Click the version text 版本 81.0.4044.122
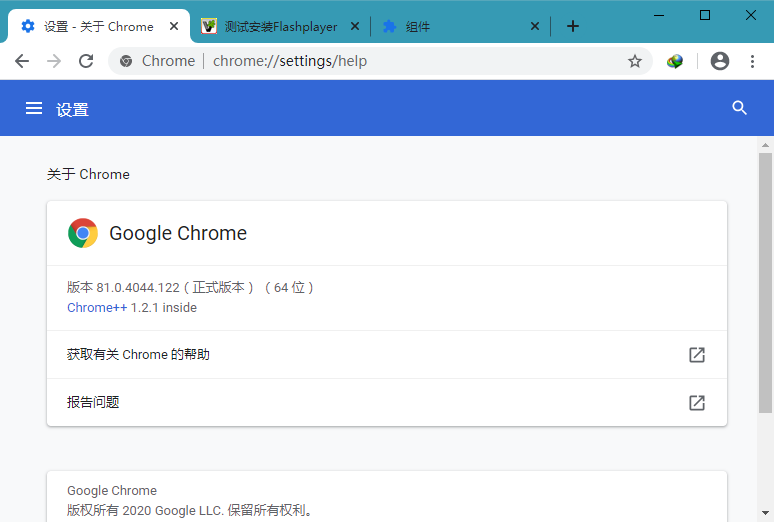 (123, 287)
